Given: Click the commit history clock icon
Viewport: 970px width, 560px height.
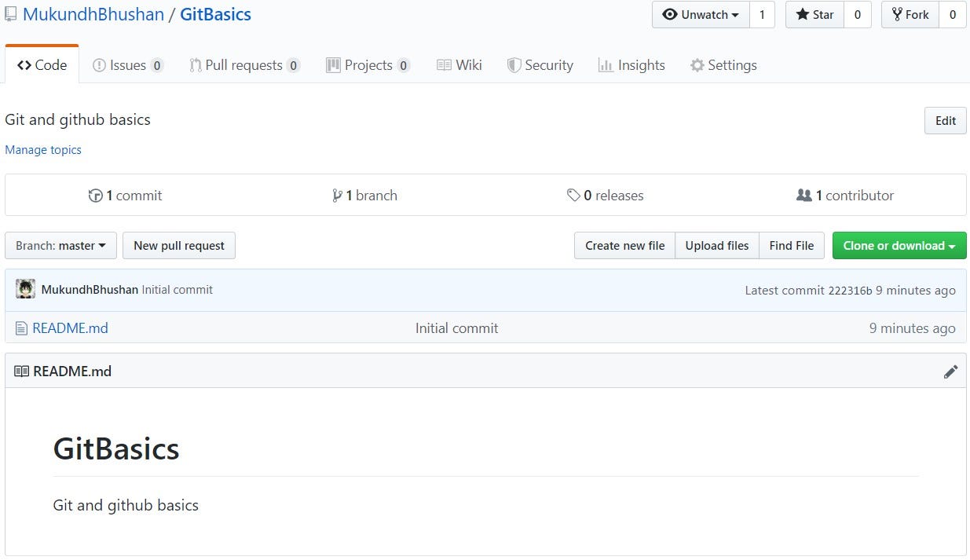Looking at the screenshot, I should tap(96, 196).
